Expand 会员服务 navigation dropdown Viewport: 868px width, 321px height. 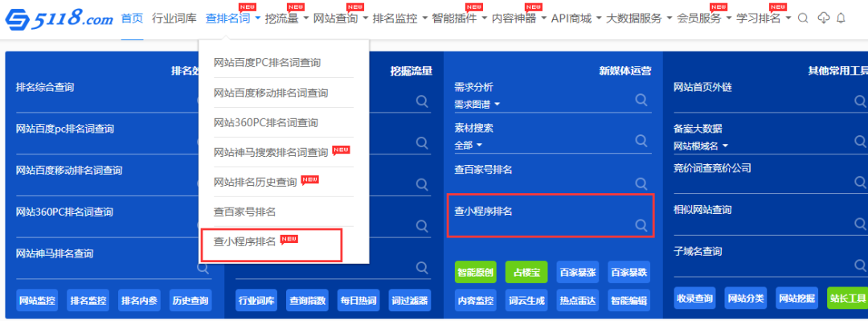tap(704, 19)
